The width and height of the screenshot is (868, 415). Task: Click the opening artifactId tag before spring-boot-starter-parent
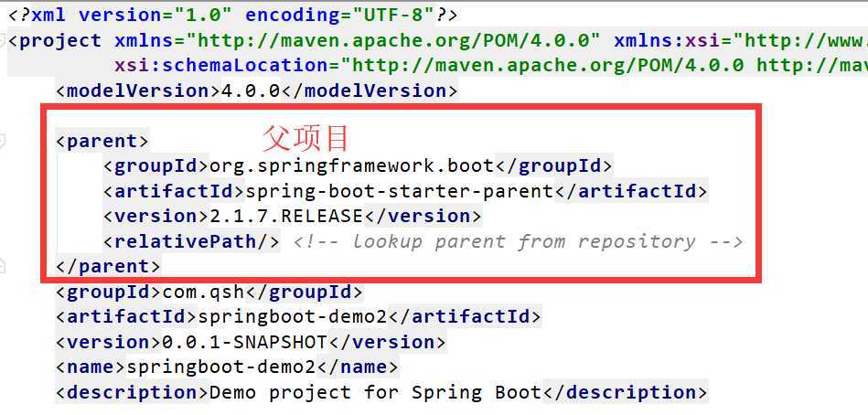click(x=174, y=191)
